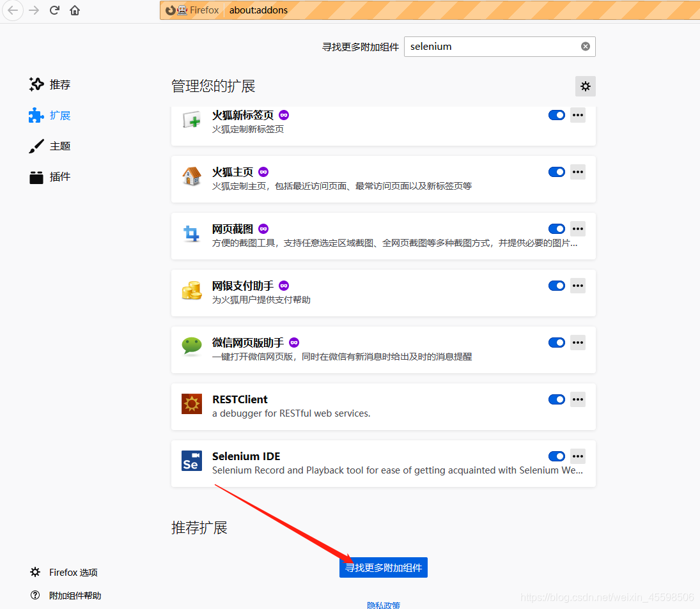Screen dimensions: 700x609
Task: Click the forward navigation arrow
Action: 34,10
